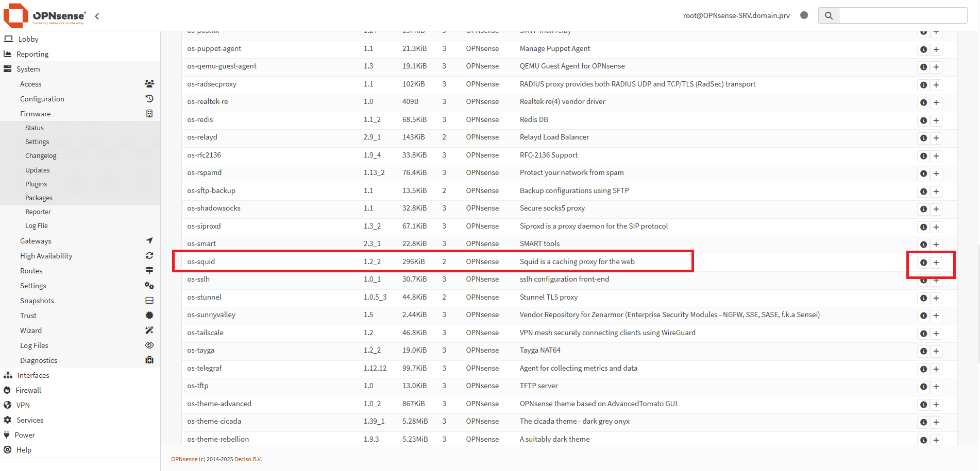Install os-rspamd with plus icon
980x471 pixels.
[x=936, y=173]
